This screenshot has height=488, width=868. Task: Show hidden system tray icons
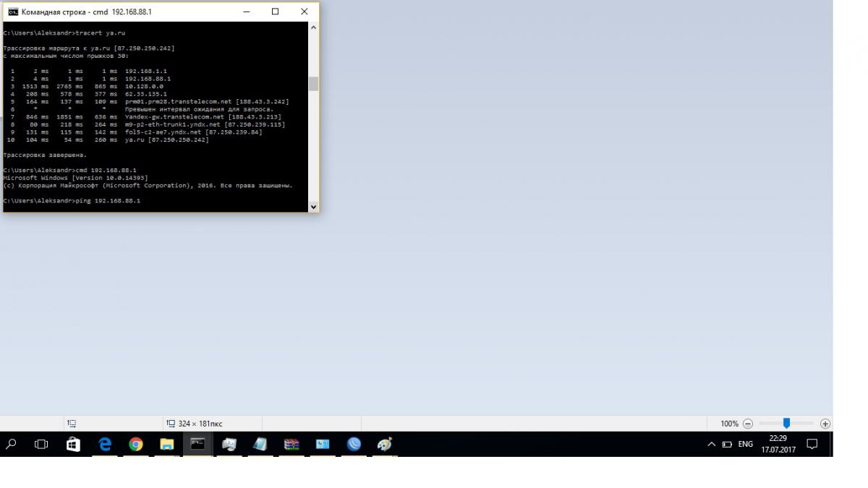[712, 445]
